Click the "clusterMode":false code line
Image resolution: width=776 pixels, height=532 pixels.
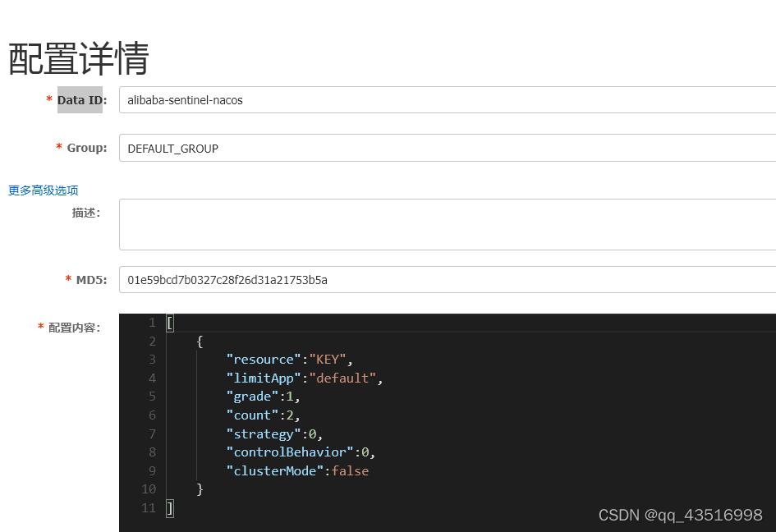(297, 471)
